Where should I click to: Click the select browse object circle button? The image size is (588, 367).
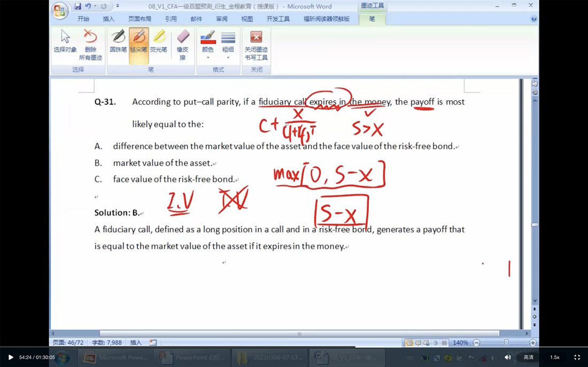pos(535,317)
